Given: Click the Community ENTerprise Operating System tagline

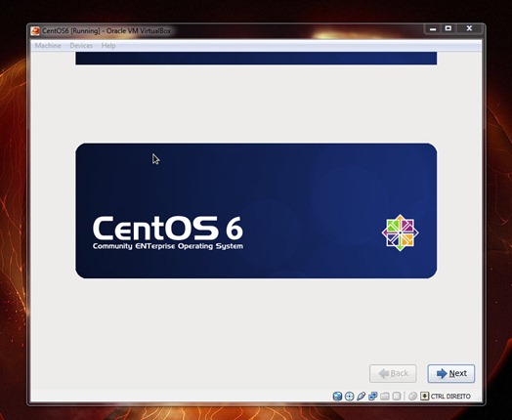Looking at the screenshot, I should (168, 246).
